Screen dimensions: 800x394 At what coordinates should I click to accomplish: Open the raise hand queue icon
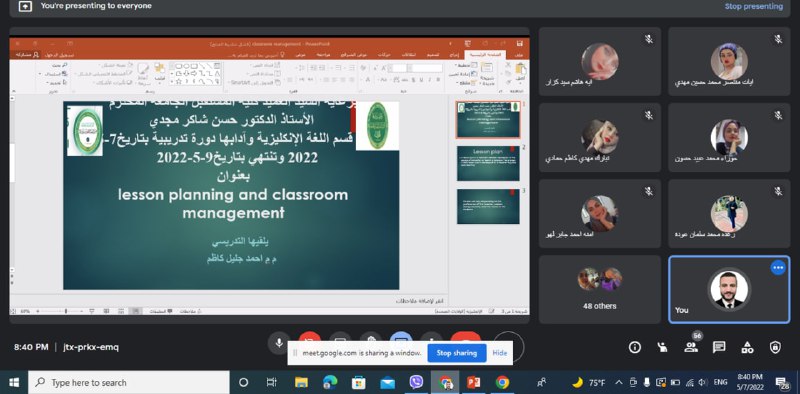pyautogui.click(x=662, y=347)
